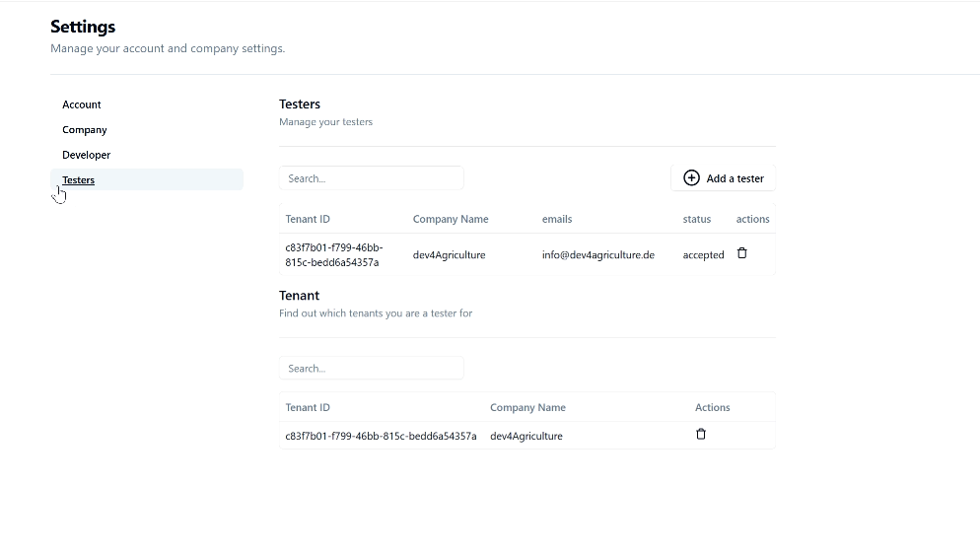This screenshot has width=980, height=554.
Task: Click the Company Name header in Testers table
Action: [451, 219]
